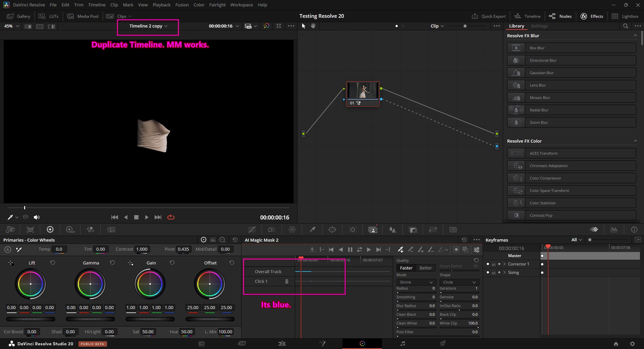Open the Qualifier eyedropper palette
This screenshot has width=644, height=349.
(x=312, y=230)
